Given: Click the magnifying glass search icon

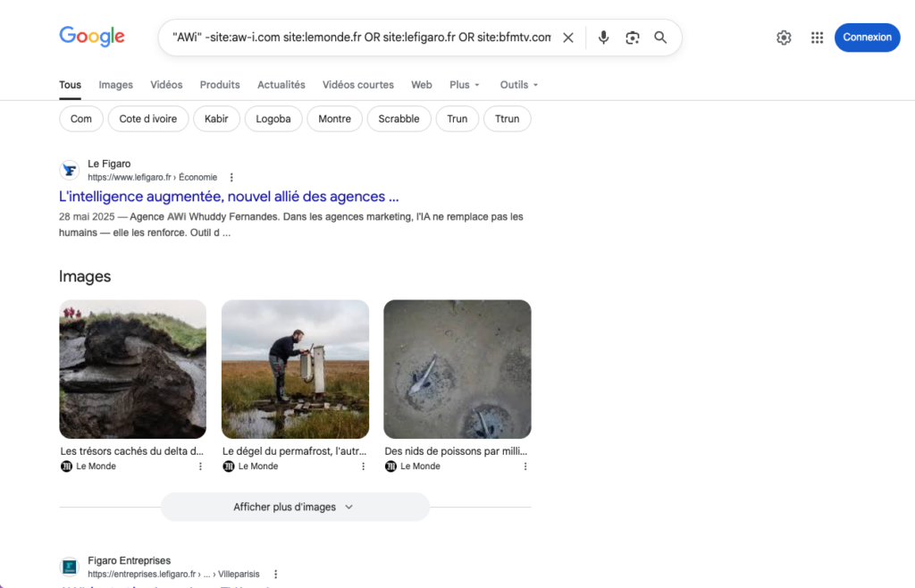Looking at the screenshot, I should [660, 38].
